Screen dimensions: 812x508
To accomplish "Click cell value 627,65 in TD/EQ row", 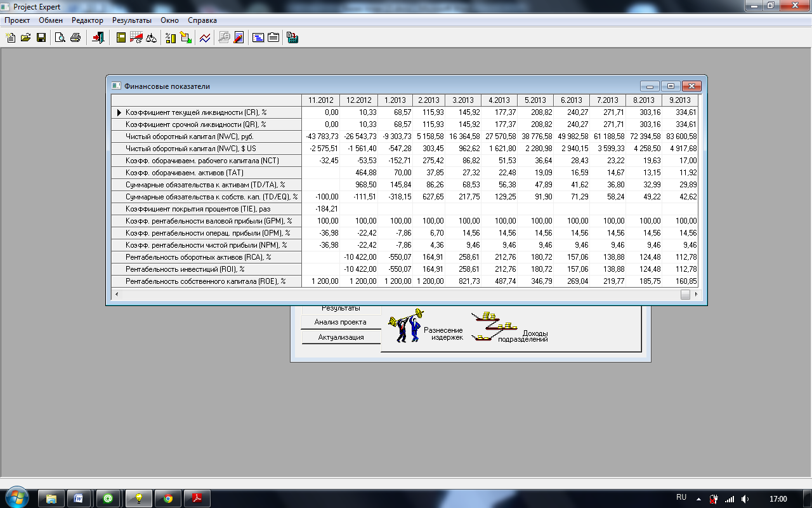I will [x=428, y=197].
